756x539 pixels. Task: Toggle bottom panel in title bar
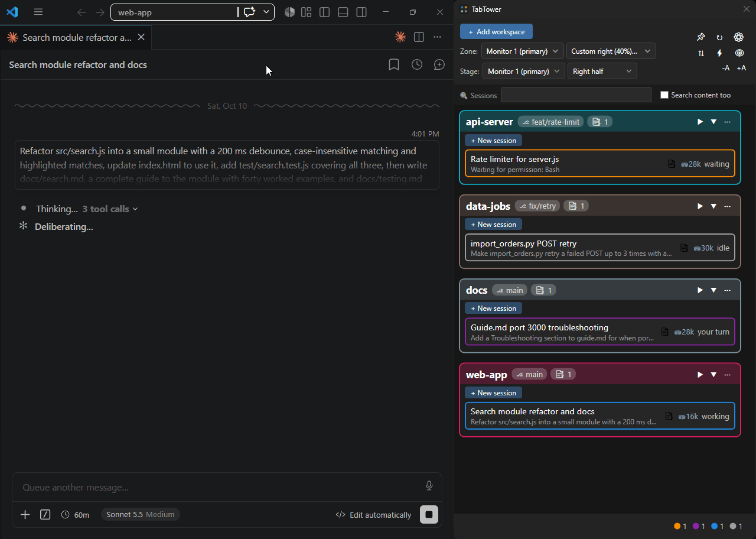tap(343, 12)
